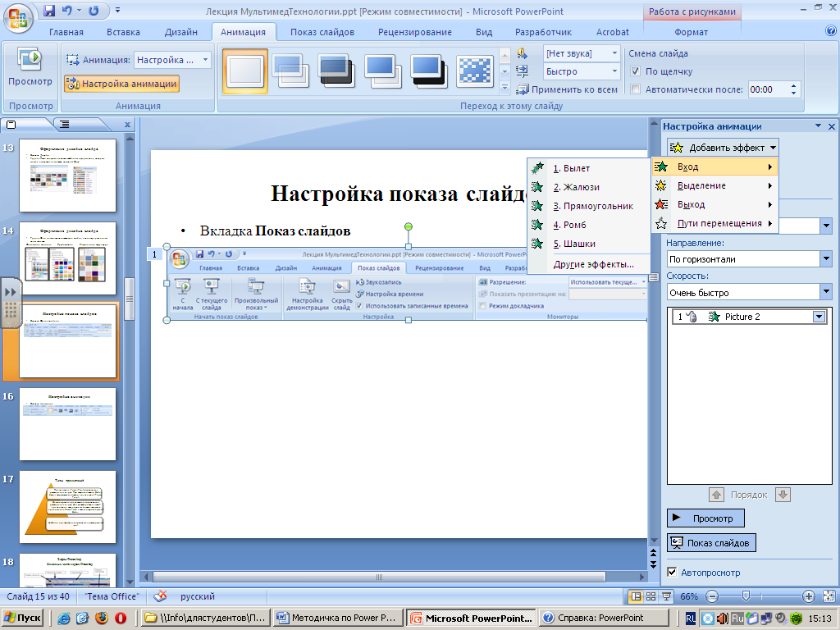This screenshot has height=630, width=840.
Task: Click Просмотр play button in task pane
Action: click(706, 518)
